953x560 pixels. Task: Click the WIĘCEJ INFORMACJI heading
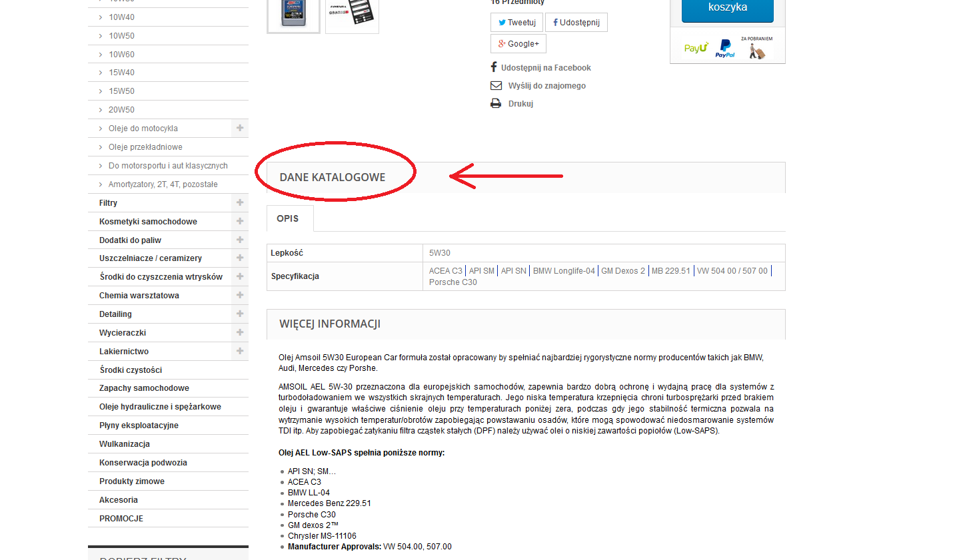pyautogui.click(x=330, y=324)
